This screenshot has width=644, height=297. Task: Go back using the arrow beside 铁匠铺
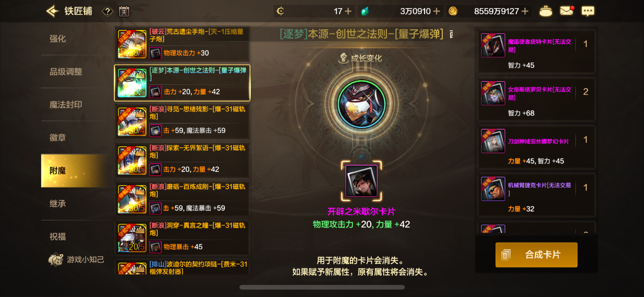(x=52, y=11)
